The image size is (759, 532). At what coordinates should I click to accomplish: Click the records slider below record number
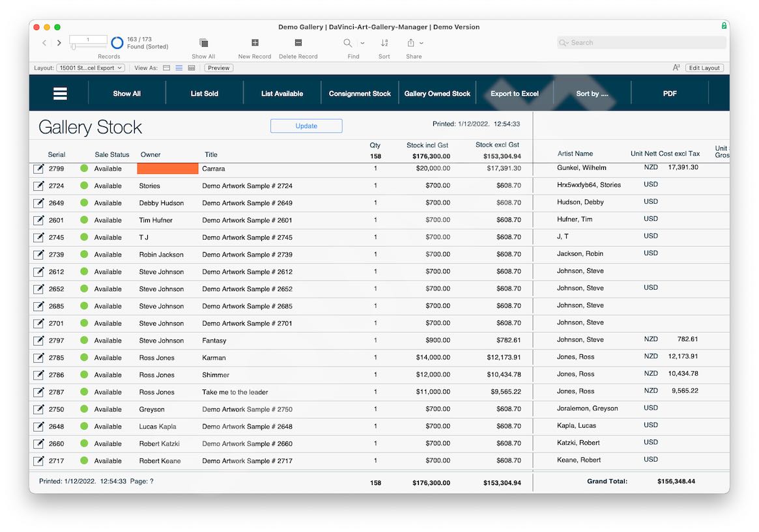[x=74, y=48]
